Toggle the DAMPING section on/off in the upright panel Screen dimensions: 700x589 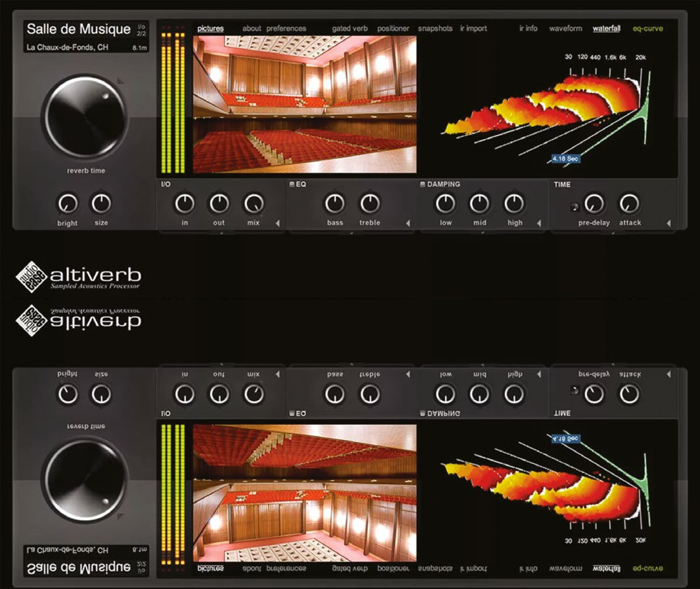[422, 184]
